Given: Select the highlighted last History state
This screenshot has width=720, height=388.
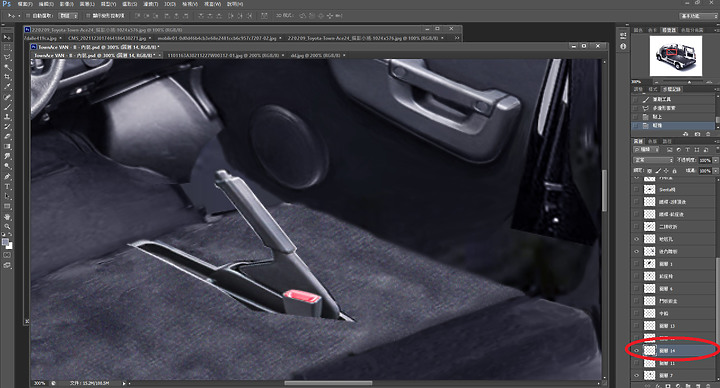Looking at the screenshot, I should pos(674,125).
